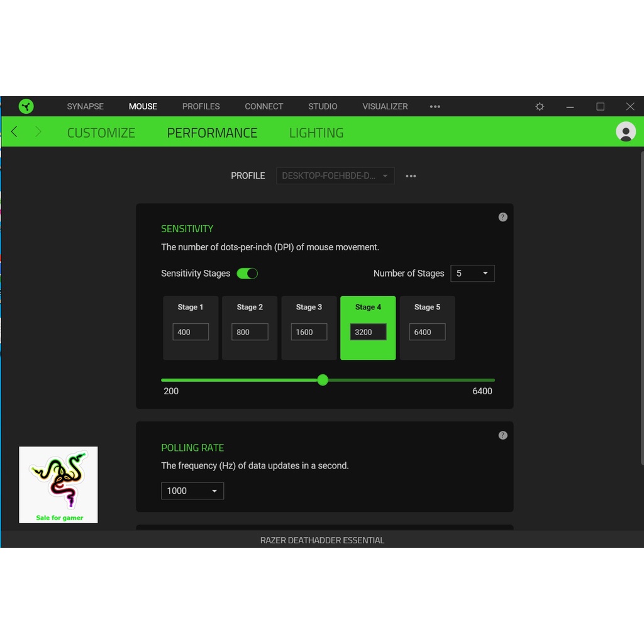Open the profile options ellipsis

[411, 176]
